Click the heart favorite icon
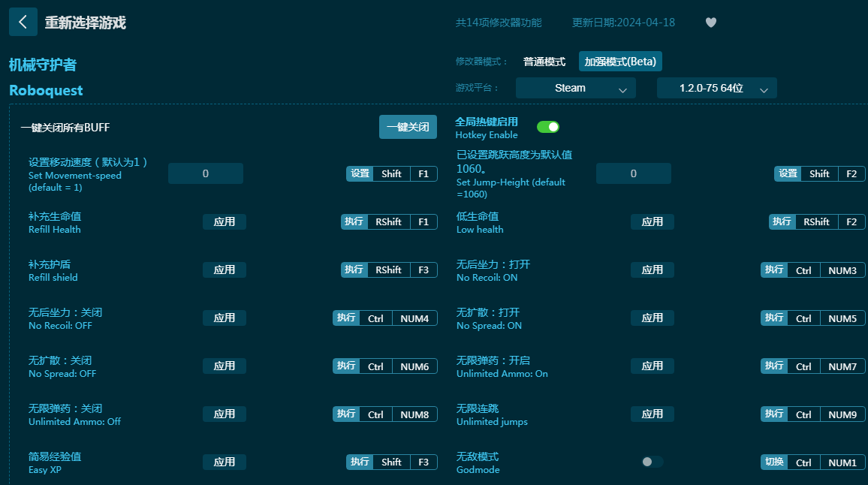Viewport: 868px width, 485px height. (711, 22)
